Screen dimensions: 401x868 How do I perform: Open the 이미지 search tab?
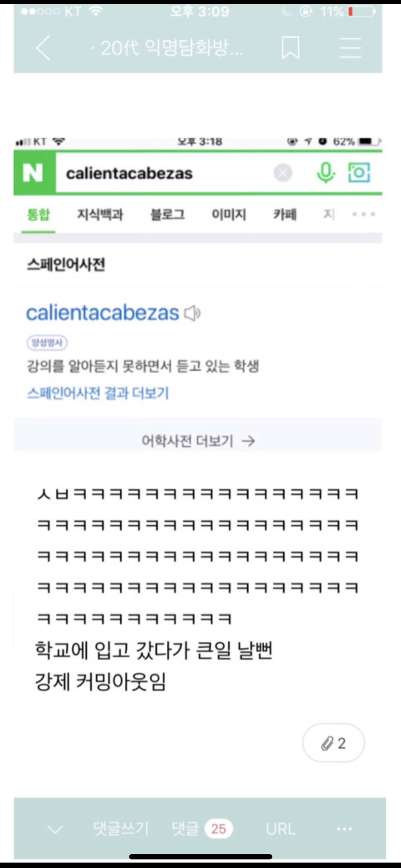229,214
